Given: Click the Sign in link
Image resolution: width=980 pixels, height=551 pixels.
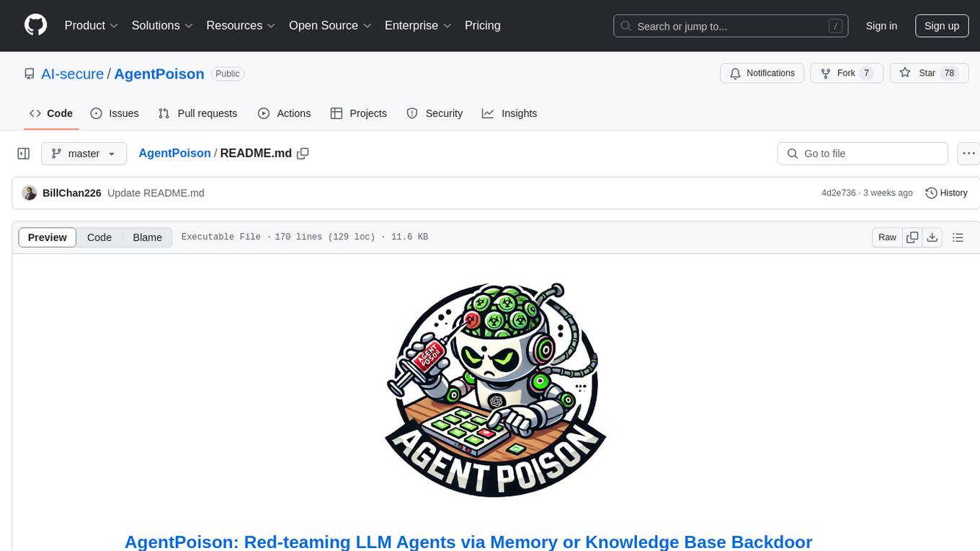Looking at the screenshot, I should (x=881, y=26).
